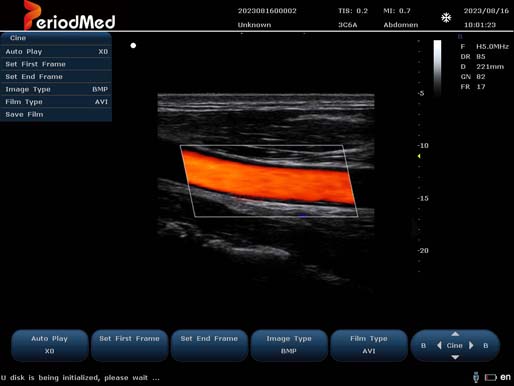
Task: Choose Set First Frame menu entry
Action: tap(56, 64)
